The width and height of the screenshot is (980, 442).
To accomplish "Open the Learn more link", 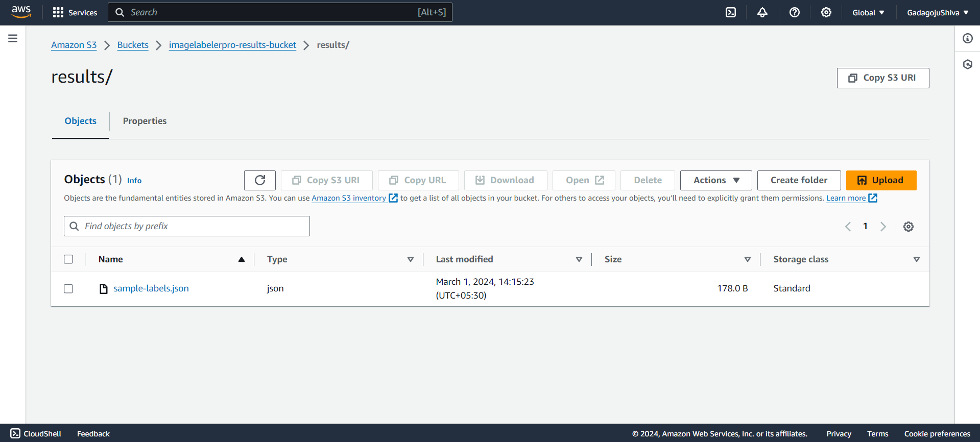I will click(846, 198).
